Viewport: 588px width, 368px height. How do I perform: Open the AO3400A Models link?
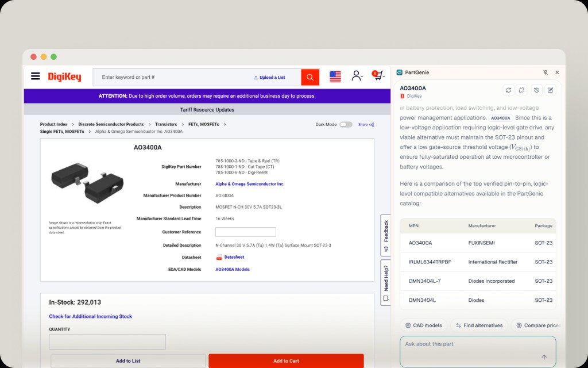point(232,269)
